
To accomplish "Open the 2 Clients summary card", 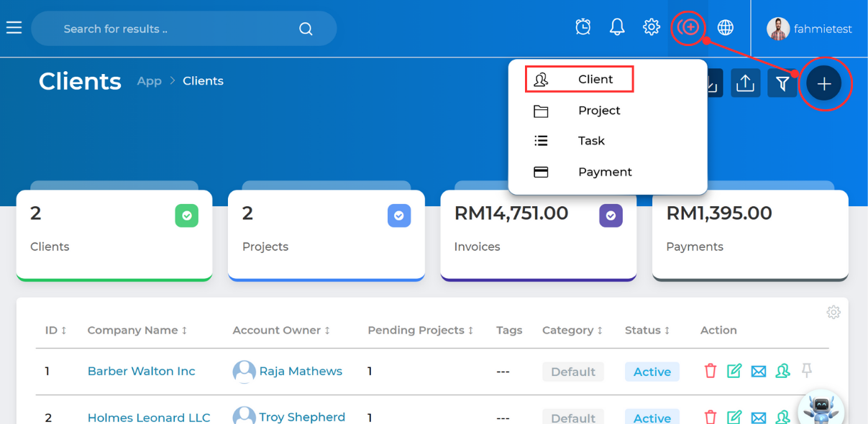I will pyautogui.click(x=114, y=235).
